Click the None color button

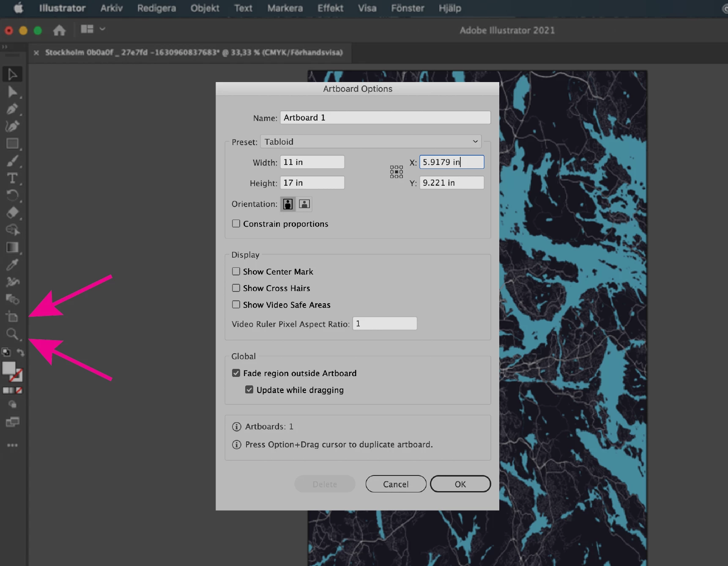click(19, 390)
